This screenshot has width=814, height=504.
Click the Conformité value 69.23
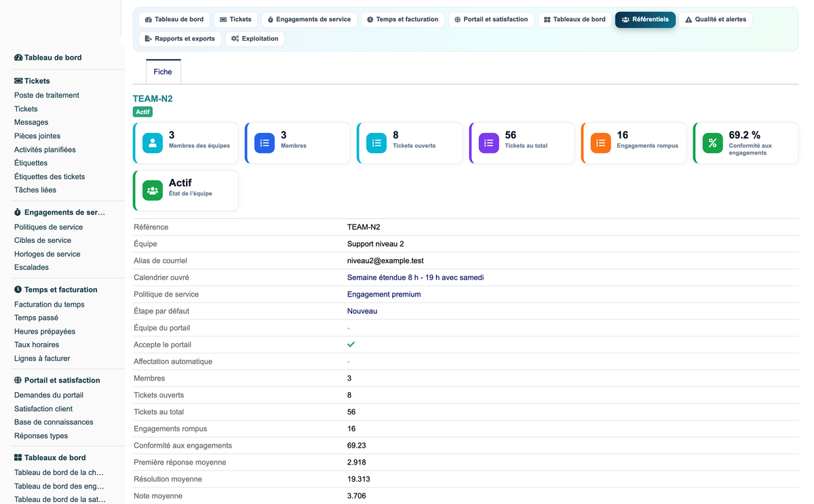pyautogui.click(x=357, y=446)
